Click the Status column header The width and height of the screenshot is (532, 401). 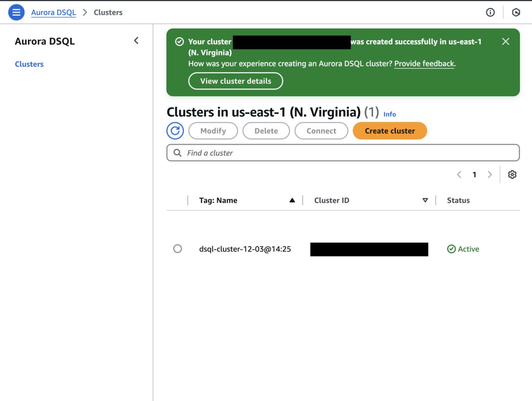(x=458, y=200)
